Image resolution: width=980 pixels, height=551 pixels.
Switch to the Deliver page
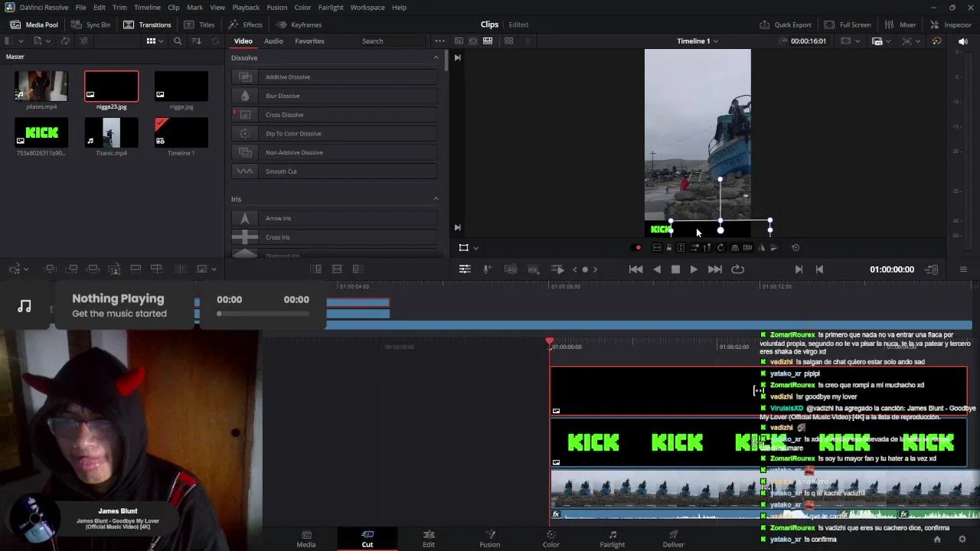pos(674,539)
